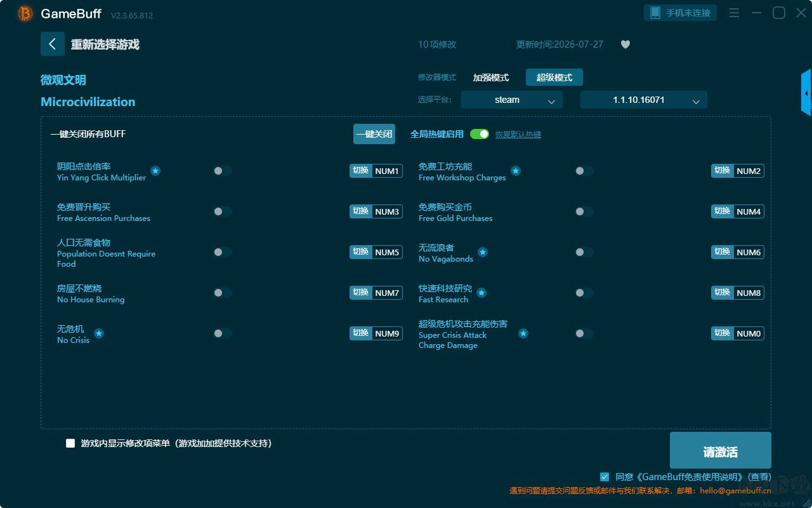The image size is (812, 508).
Task: Click 切换 button for NUM5 hotkey
Action: pyautogui.click(x=361, y=252)
